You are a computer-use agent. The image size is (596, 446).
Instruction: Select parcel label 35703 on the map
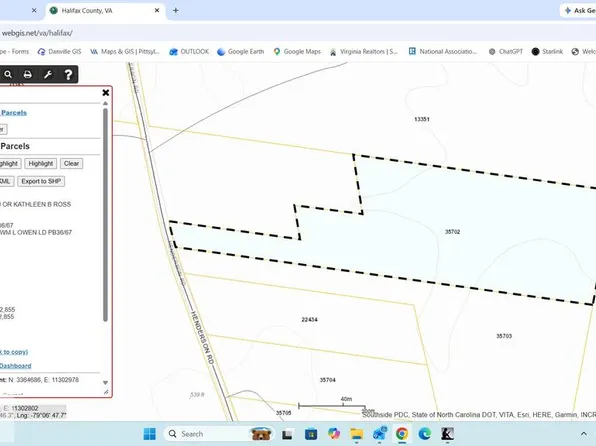click(504, 336)
